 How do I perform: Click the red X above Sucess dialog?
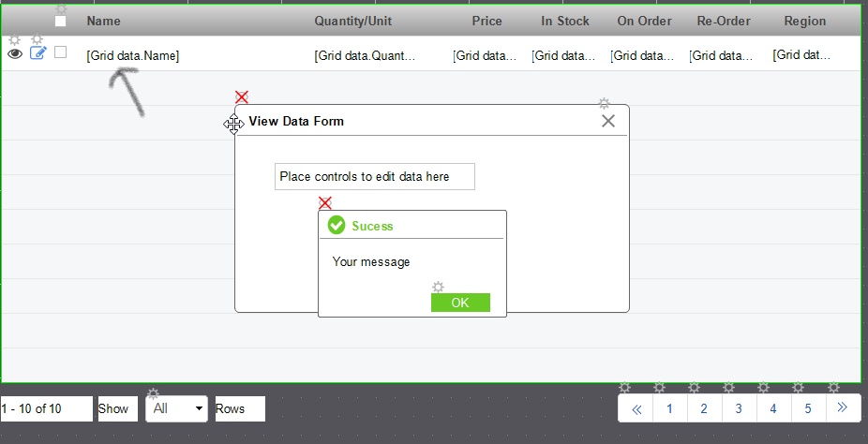325,203
